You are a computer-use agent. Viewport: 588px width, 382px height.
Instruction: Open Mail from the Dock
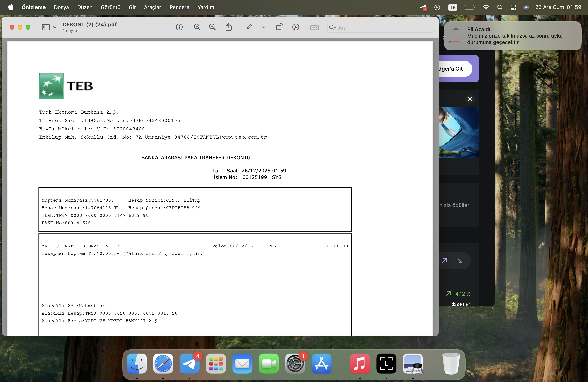(242, 364)
